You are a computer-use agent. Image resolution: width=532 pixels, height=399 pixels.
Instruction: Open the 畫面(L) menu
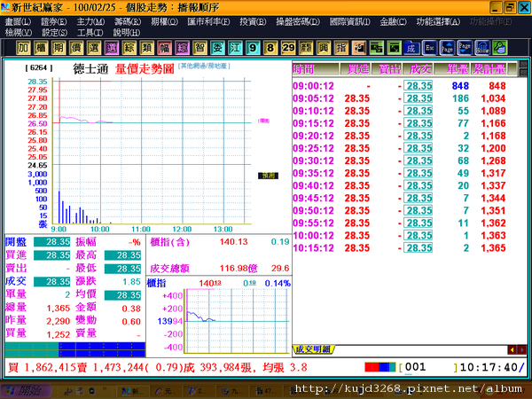(x=18, y=22)
